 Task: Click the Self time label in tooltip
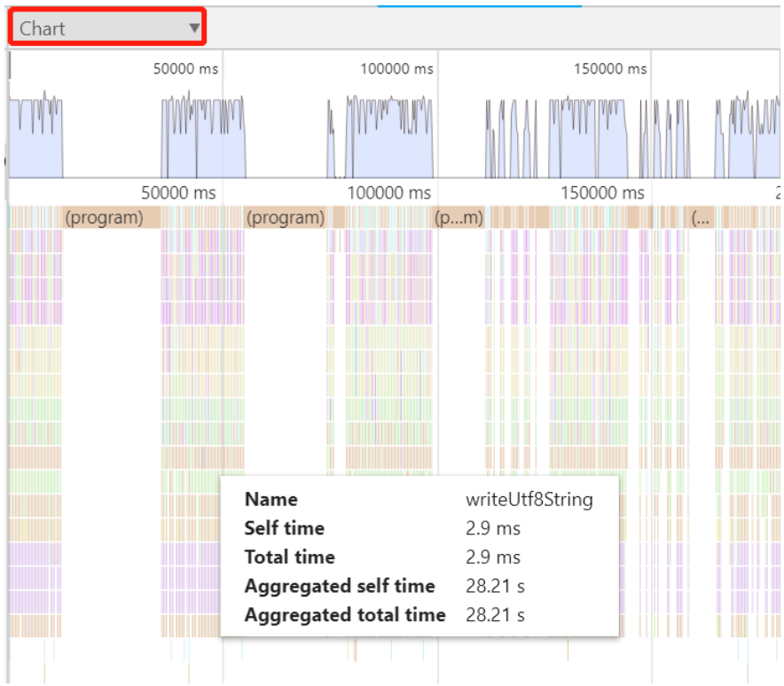[x=285, y=528]
